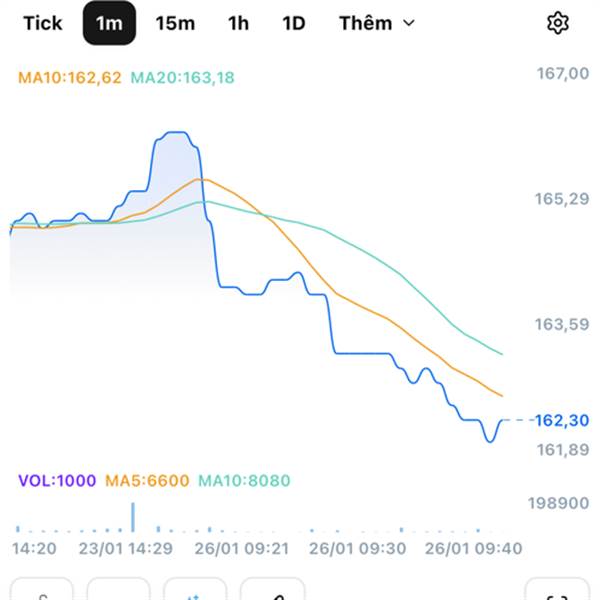This screenshot has height=600, width=600.
Task: Switch to 1D daily chart
Action: click(293, 23)
